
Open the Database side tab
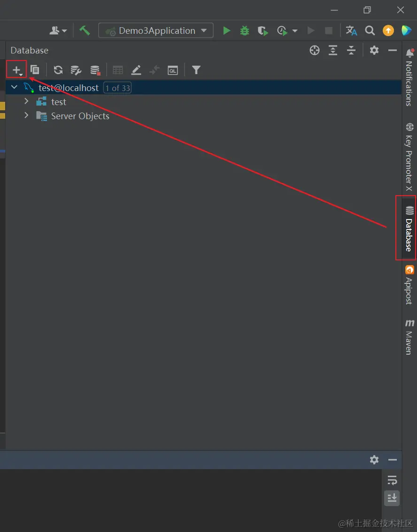409,228
